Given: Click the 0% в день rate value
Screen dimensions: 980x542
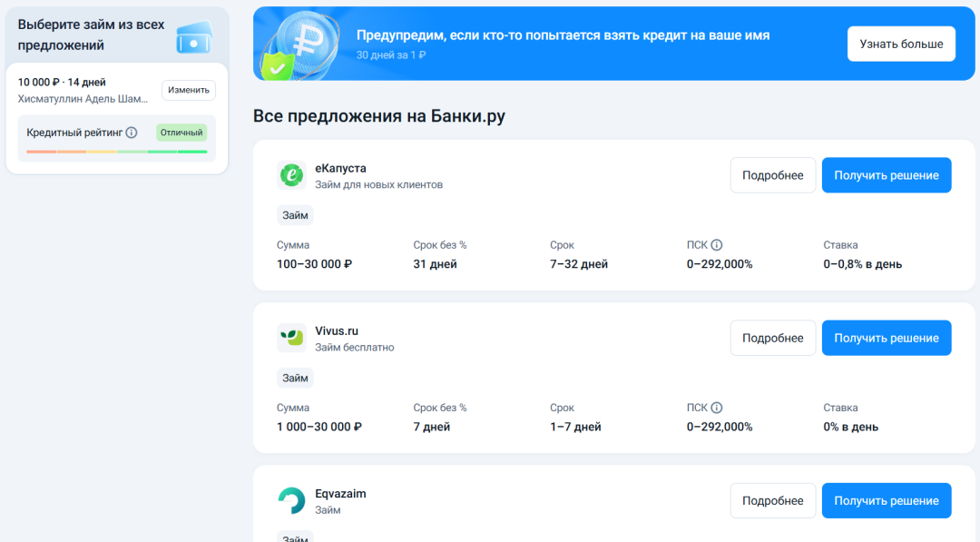Looking at the screenshot, I should pos(850,427).
